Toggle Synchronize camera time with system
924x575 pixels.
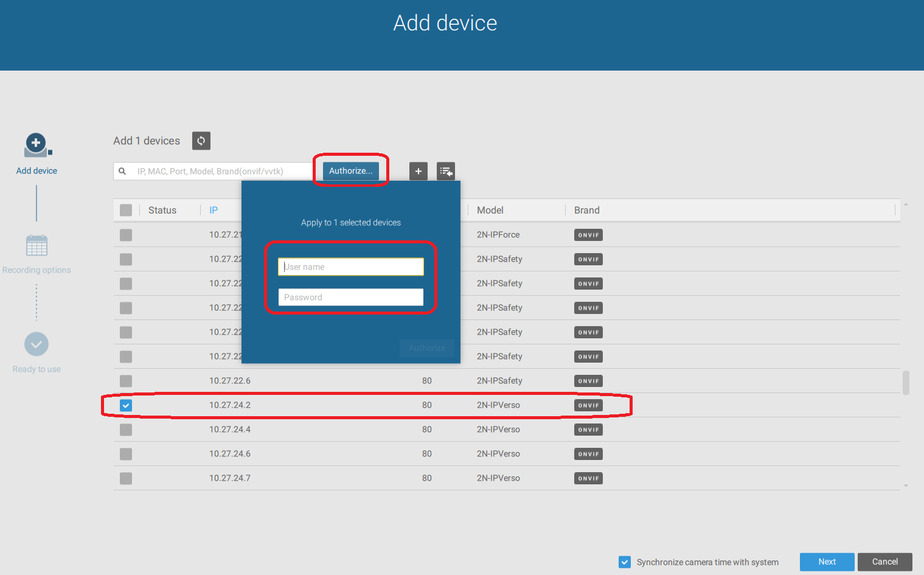coord(624,562)
